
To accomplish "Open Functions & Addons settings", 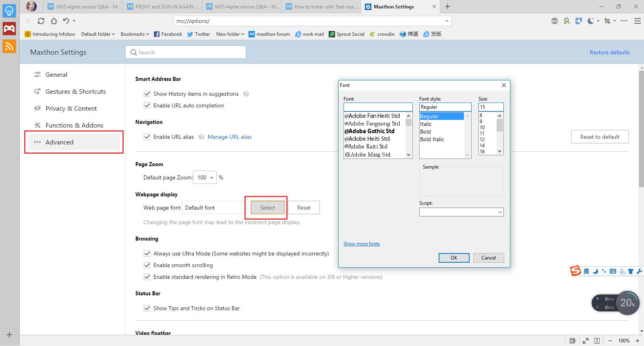I will (x=74, y=125).
